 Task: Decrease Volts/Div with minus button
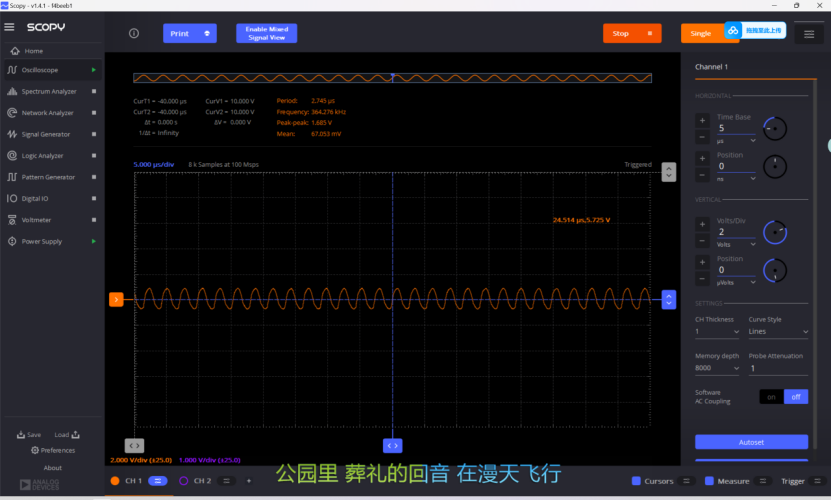pyautogui.click(x=702, y=241)
